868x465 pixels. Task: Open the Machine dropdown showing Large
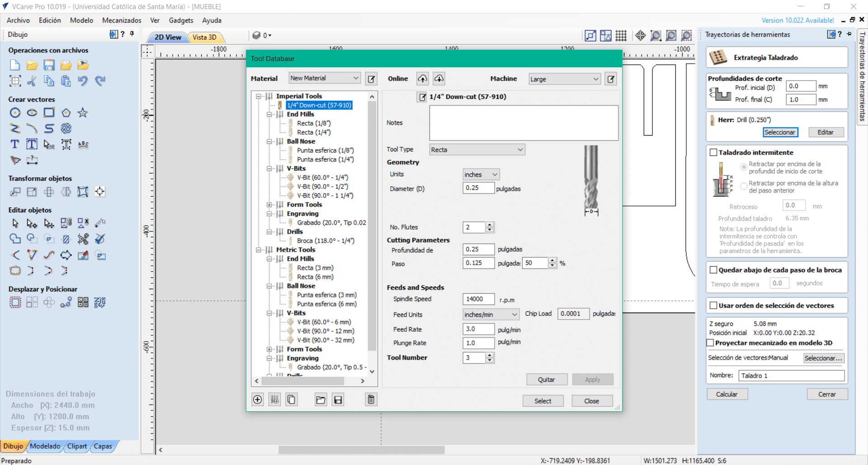(x=564, y=79)
